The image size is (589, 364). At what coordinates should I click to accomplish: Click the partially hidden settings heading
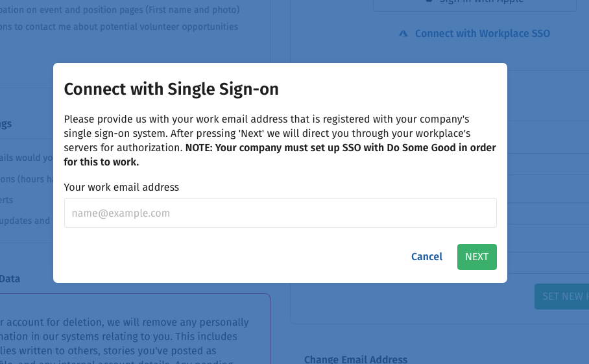tap(6, 124)
